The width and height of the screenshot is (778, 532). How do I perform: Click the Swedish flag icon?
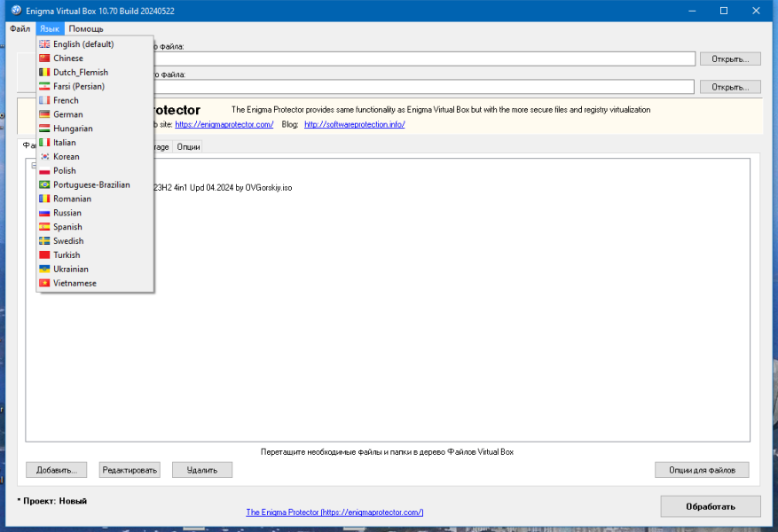click(x=44, y=241)
